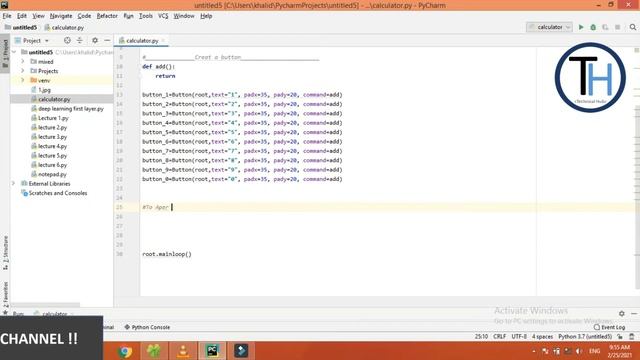Open Search Everywhere magnifier icon
Image resolution: width=640 pixels, height=360 pixels.
(x=633, y=27)
